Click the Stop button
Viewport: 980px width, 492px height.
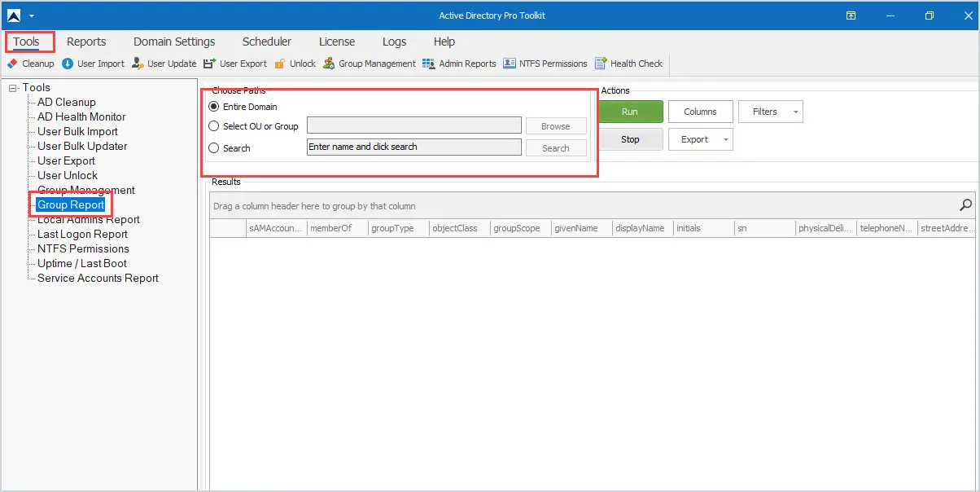(630, 139)
